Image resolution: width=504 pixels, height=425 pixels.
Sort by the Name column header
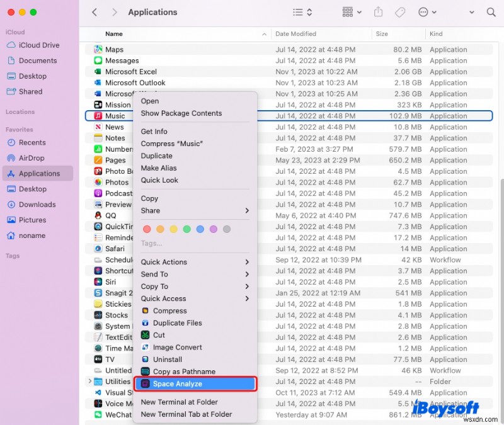coord(114,34)
